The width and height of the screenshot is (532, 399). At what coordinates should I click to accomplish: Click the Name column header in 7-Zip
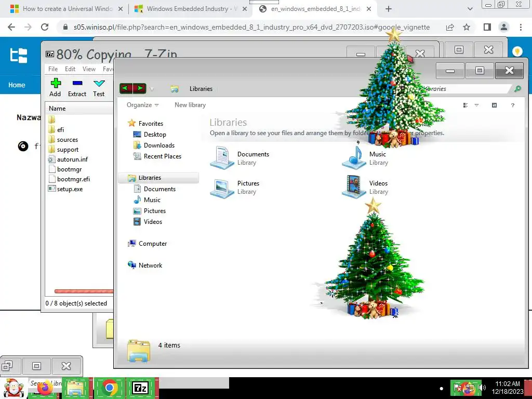click(57, 109)
